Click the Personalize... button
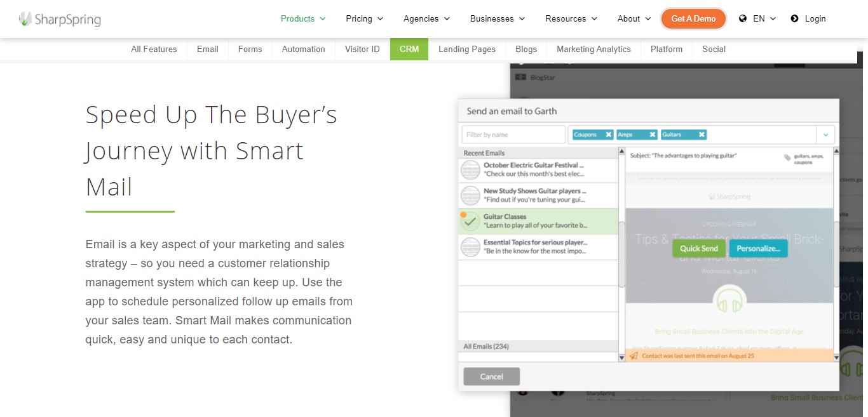 tap(758, 248)
